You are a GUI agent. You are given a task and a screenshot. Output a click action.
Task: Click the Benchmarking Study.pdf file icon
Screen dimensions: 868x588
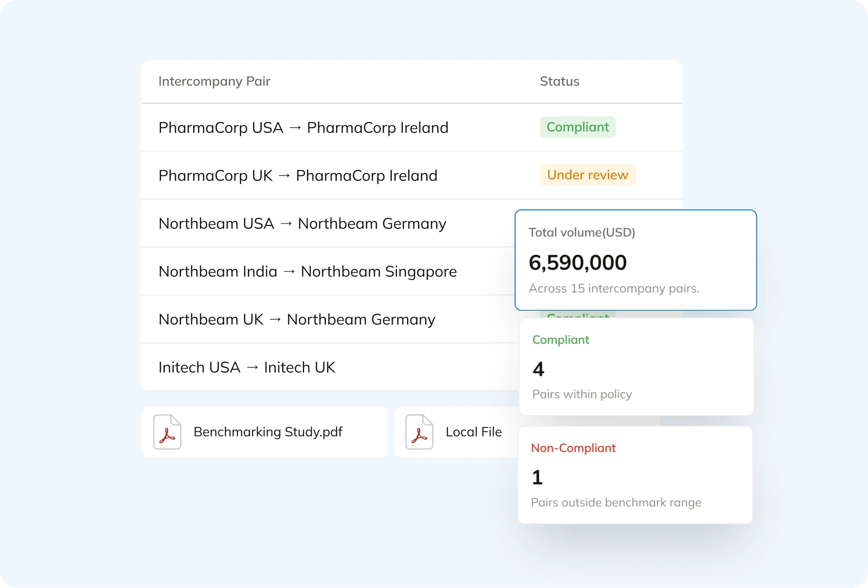(167, 432)
